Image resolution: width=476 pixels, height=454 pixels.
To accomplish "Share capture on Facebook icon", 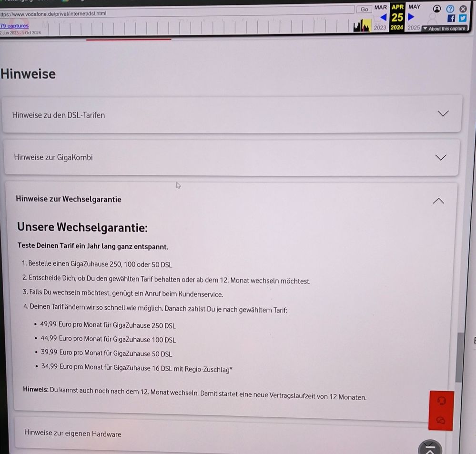I will (451, 19).
